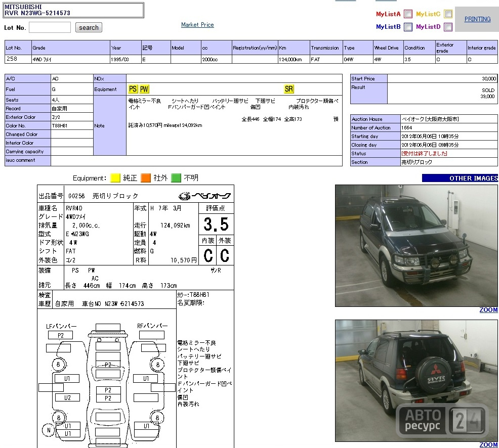Click the search button
The height and width of the screenshot is (448, 499).
pyautogui.click(x=89, y=27)
